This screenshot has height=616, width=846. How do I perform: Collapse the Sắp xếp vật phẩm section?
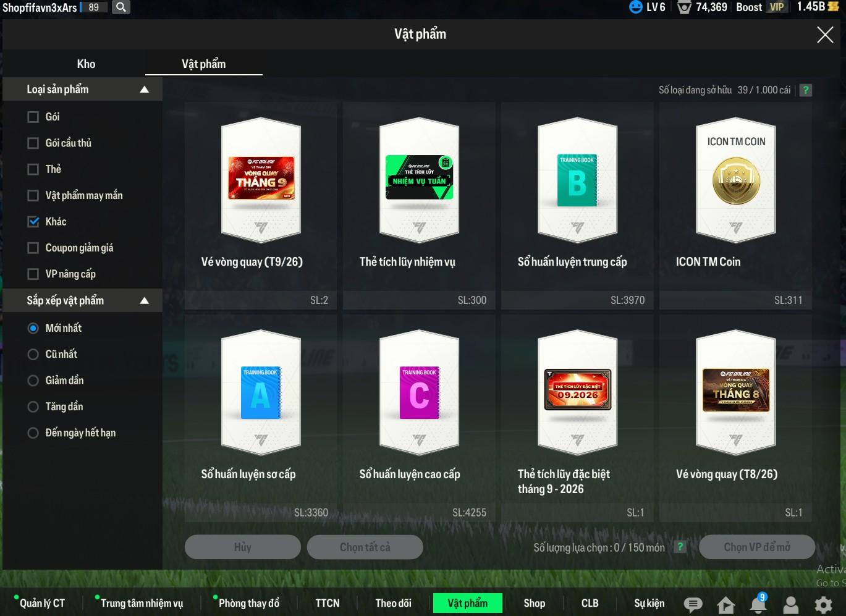tap(145, 301)
